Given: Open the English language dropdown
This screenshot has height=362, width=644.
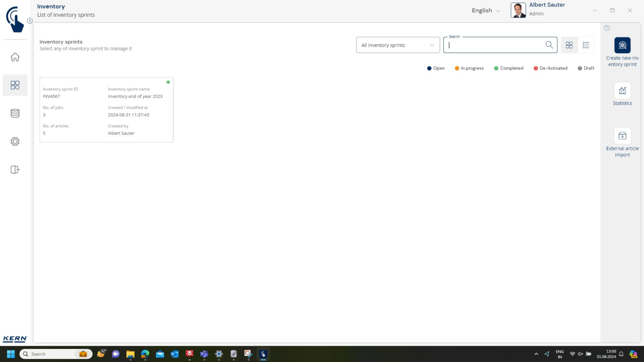Looking at the screenshot, I should [486, 11].
